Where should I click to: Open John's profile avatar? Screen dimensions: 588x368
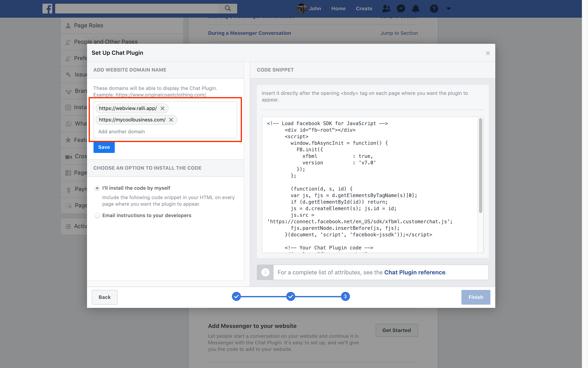click(302, 9)
